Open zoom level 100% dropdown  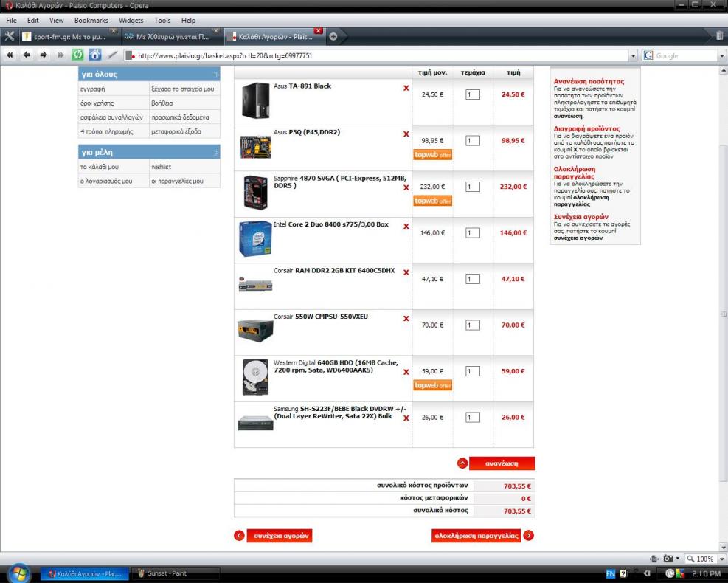(x=722, y=559)
